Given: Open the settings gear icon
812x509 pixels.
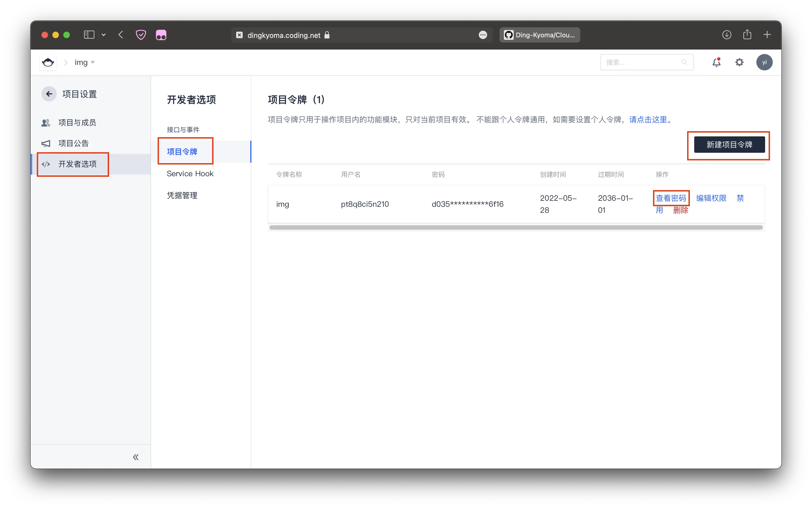Looking at the screenshot, I should point(739,62).
